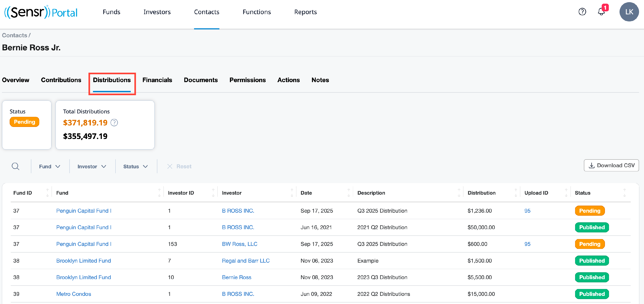Screen dimensions: 644x304
Task: Expand the Investor filter dropdown
Action: tap(92, 167)
